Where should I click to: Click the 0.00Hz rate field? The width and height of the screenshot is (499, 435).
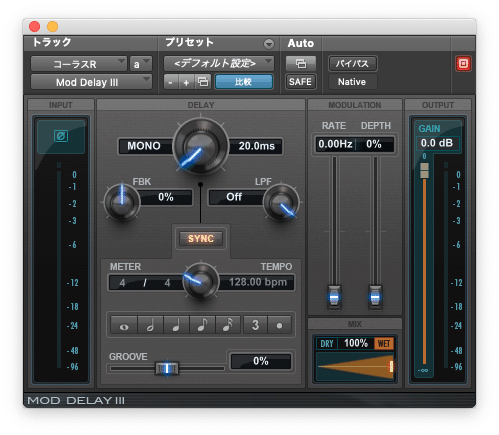point(335,144)
